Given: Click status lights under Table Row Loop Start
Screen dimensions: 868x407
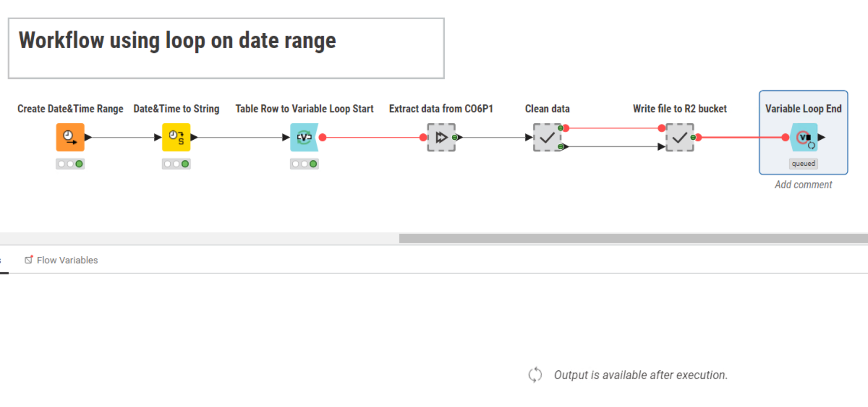Looking at the screenshot, I should coord(304,164).
